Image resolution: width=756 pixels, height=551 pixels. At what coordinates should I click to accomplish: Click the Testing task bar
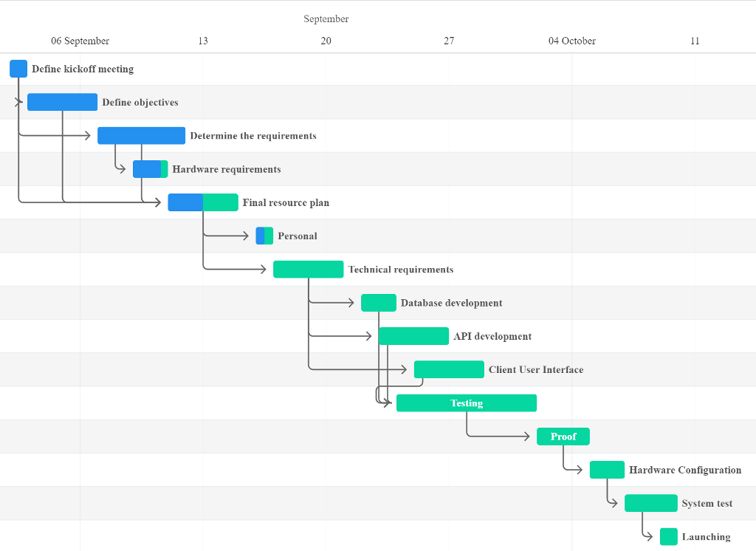pyautogui.click(x=467, y=403)
